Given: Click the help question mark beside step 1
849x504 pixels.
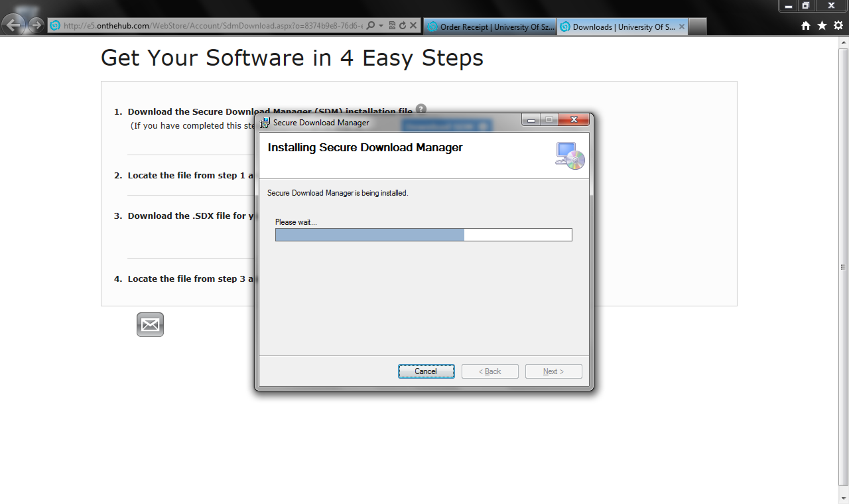Looking at the screenshot, I should (421, 109).
